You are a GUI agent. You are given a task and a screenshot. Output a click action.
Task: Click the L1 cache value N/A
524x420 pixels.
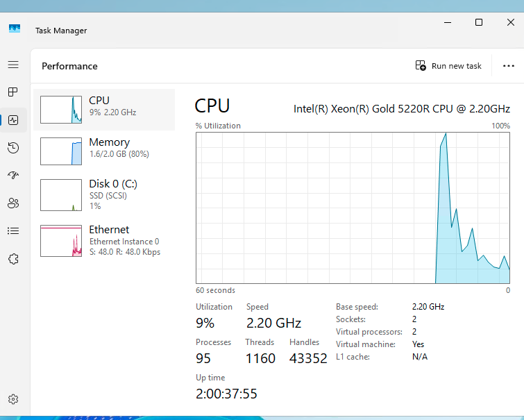coord(420,357)
